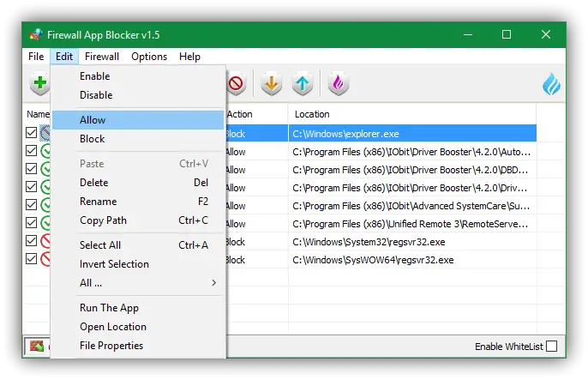The width and height of the screenshot is (588, 380).
Task: Open the Options menu
Action: pos(149,57)
